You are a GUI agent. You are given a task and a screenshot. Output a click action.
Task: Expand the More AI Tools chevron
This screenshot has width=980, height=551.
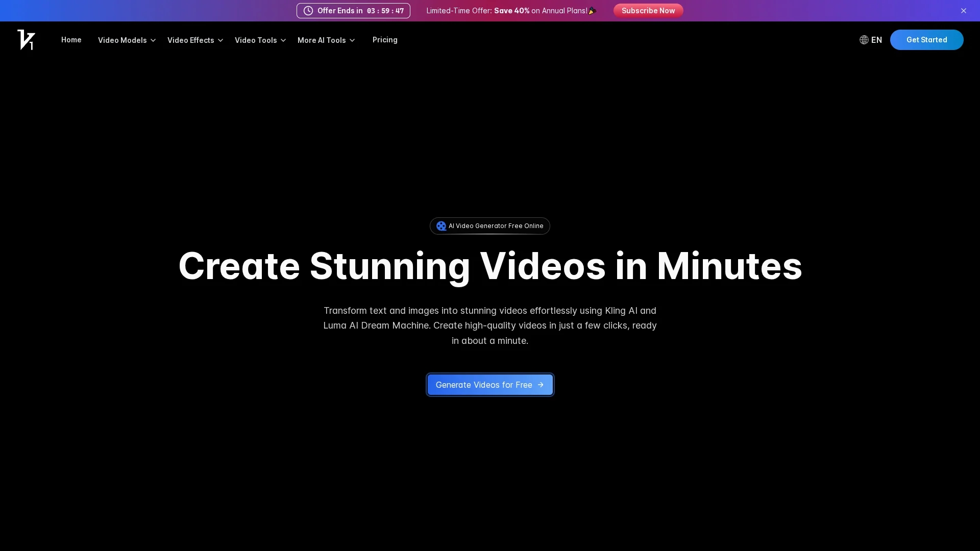(x=352, y=40)
